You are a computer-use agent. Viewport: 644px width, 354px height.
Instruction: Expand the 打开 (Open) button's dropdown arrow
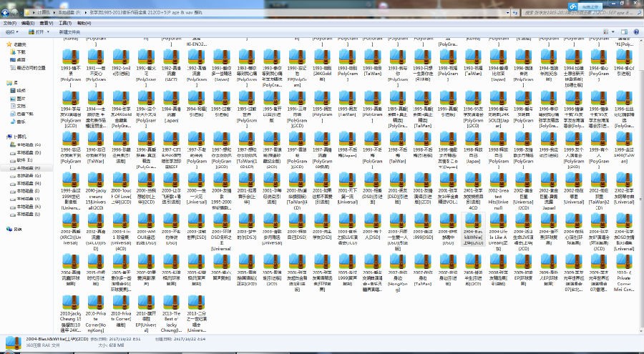49,31
